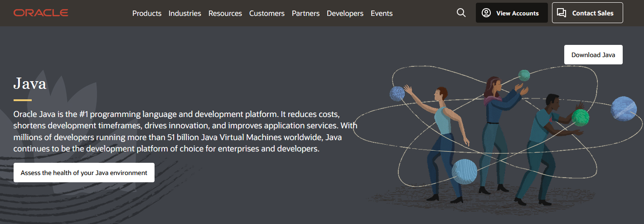Open the search magnifier icon
Screen dimensions: 644x224
click(x=461, y=13)
